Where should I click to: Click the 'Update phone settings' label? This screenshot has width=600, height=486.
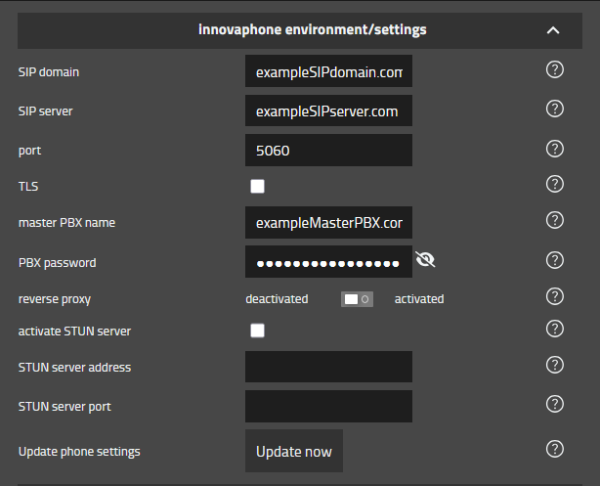click(x=79, y=452)
